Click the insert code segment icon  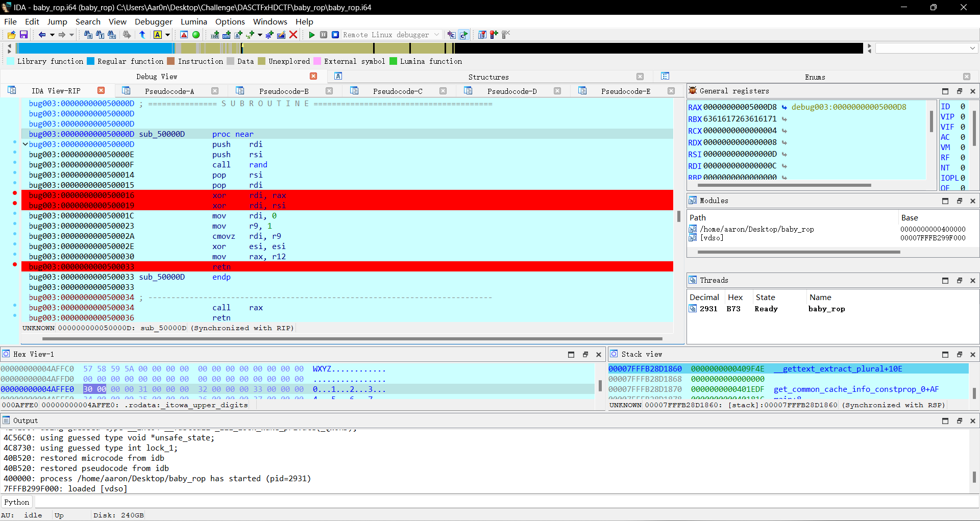pos(215,35)
